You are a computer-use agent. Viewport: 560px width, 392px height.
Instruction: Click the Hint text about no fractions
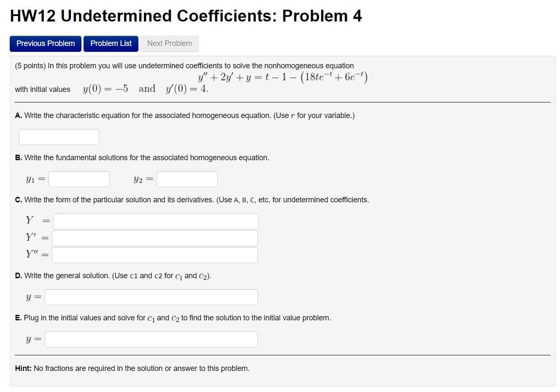click(x=132, y=368)
